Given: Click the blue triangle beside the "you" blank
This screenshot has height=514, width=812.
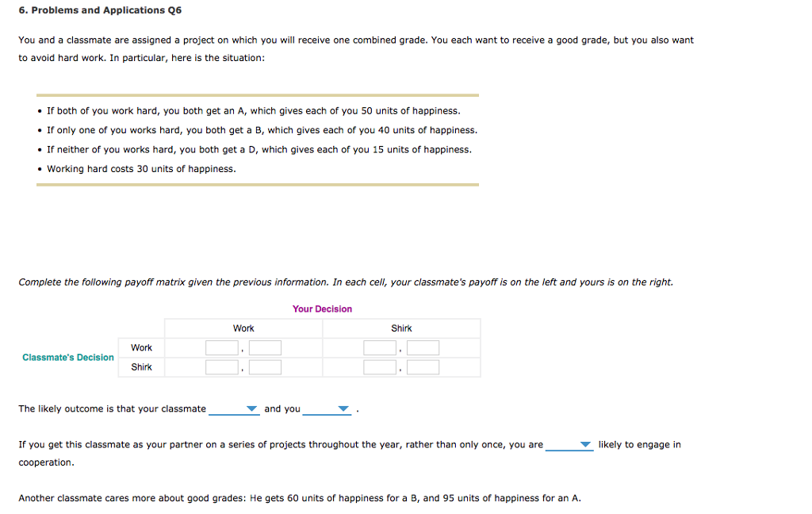Looking at the screenshot, I should (343, 409).
